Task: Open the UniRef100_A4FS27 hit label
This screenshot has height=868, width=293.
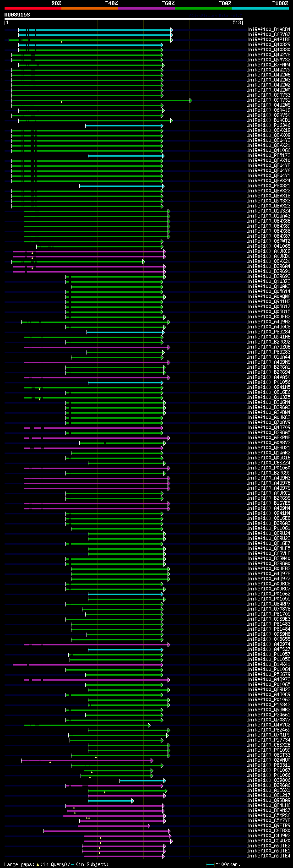Action: [x=268, y=650]
